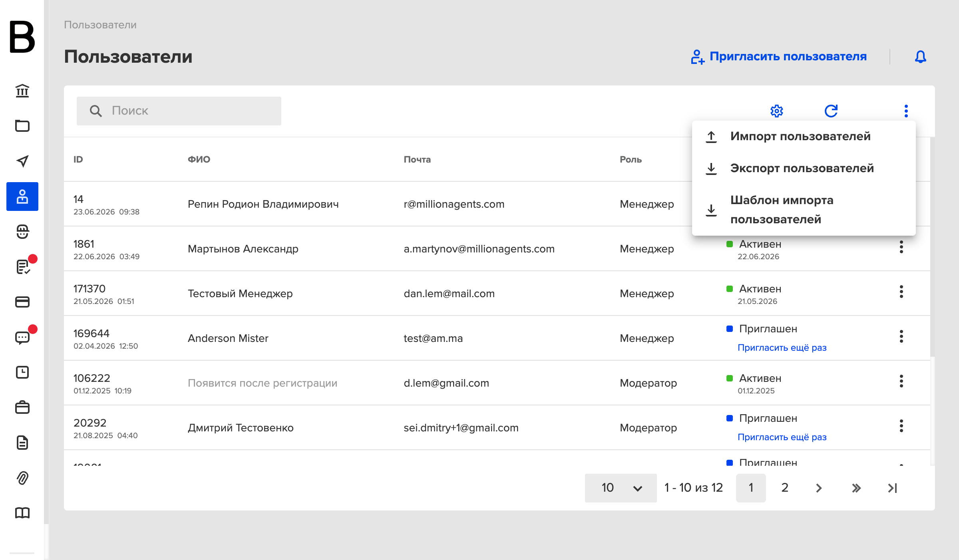959x560 pixels.
Task: Click the ФИО column header
Action: (199, 159)
